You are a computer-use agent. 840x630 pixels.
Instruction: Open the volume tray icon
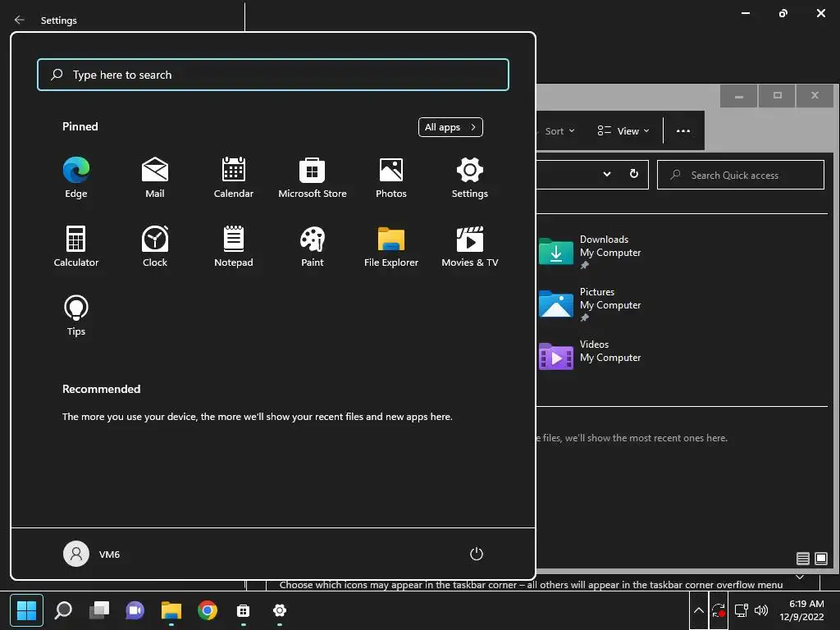tap(760, 610)
